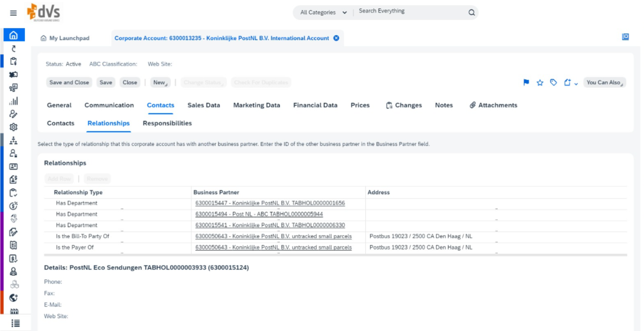Switch to the Communication tab
644x331 pixels.
click(109, 105)
